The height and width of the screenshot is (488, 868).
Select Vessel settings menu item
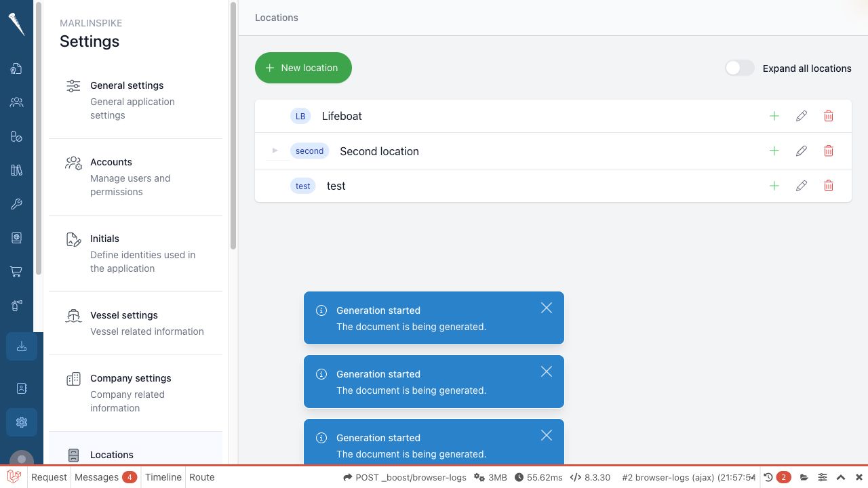pos(136,323)
